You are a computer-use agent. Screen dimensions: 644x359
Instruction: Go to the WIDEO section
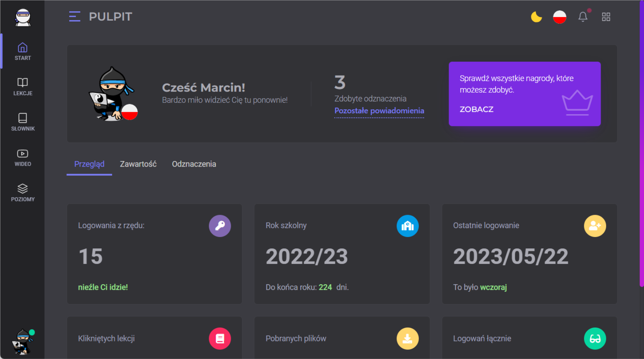click(x=23, y=157)
